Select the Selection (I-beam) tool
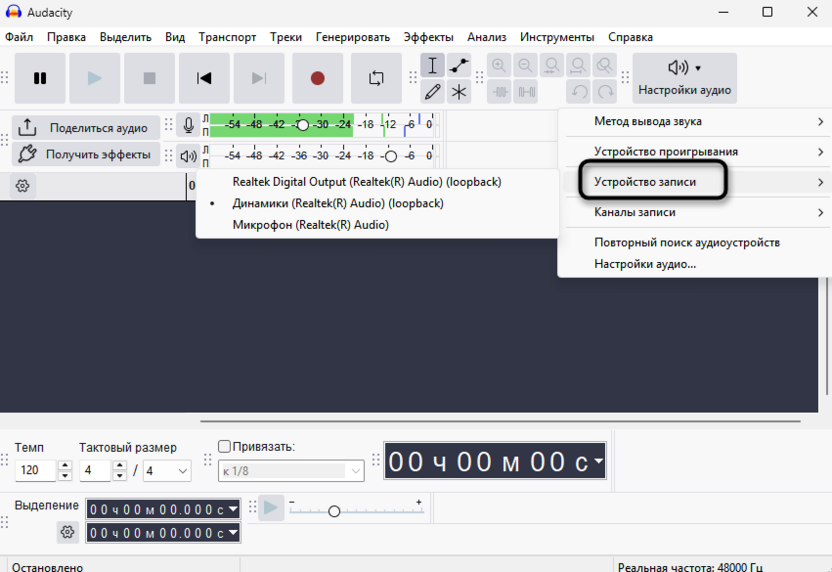Screen dimensions: 832x572 point(432,65)
